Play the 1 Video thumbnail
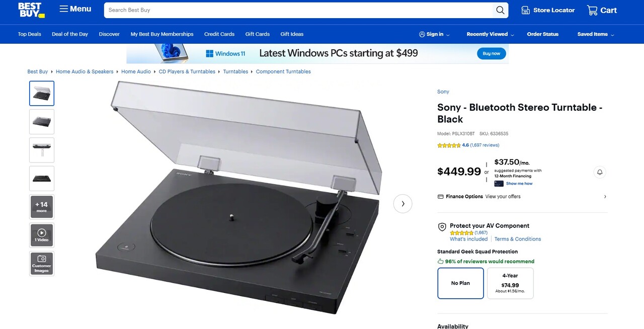This screenshot has width=644, height=329. (x=42, y=235)
